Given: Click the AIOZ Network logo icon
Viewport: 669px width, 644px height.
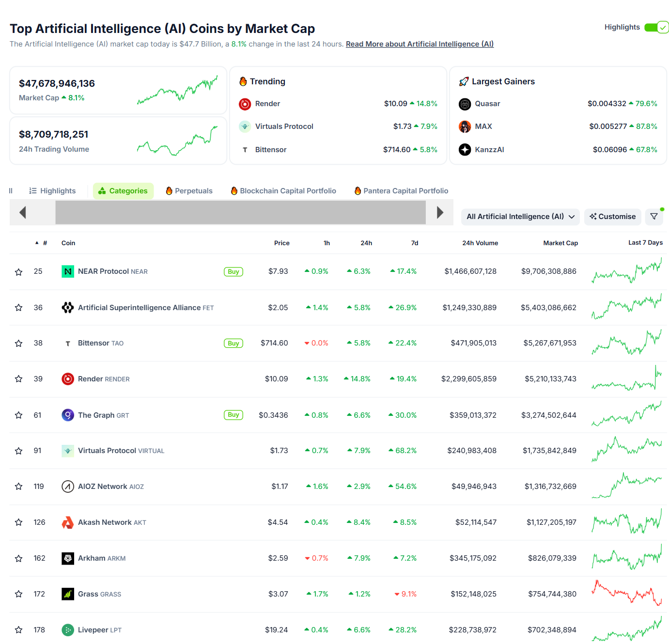Looking at the screenshot, I should point(68,487).
